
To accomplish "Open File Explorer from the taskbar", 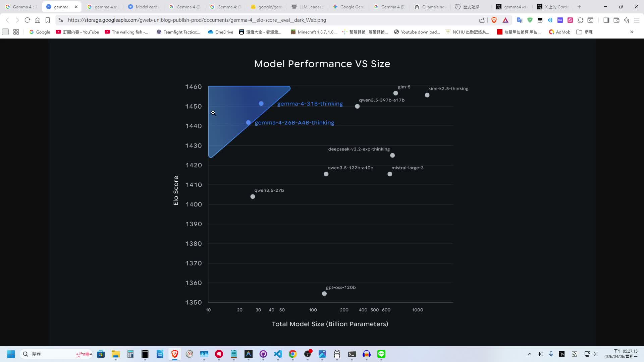I will click(116, 354).
